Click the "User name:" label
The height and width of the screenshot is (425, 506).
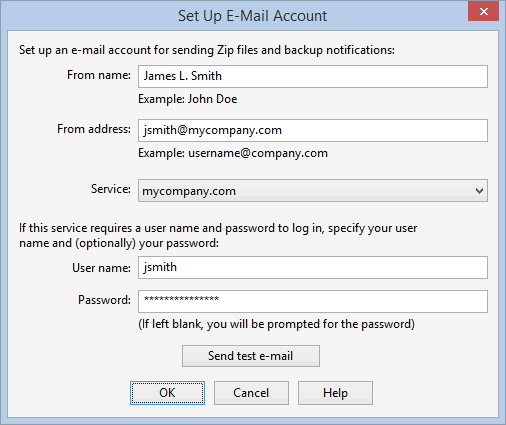pos(101,268)
